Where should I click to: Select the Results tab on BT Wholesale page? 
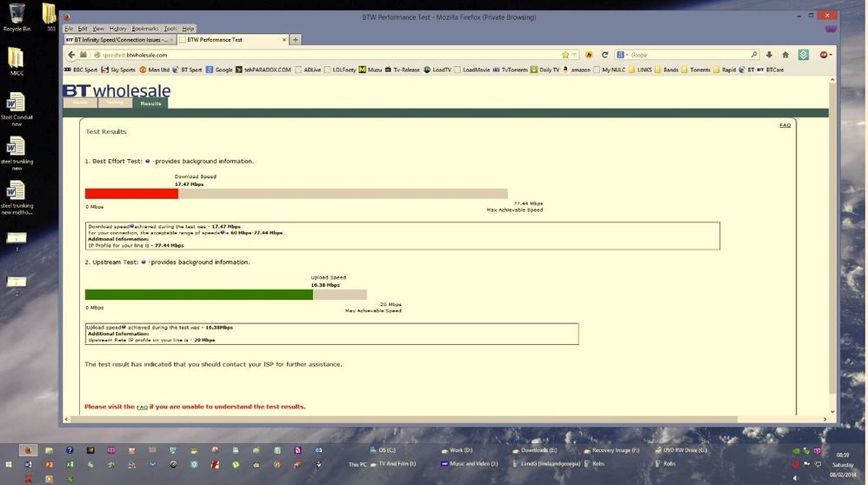click(x=150, y=103)
